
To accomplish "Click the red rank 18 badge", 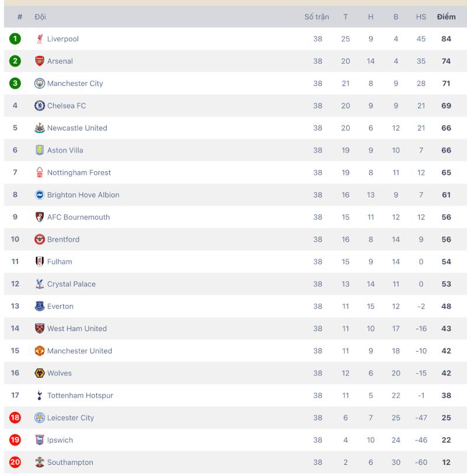I will coord(15,418).
